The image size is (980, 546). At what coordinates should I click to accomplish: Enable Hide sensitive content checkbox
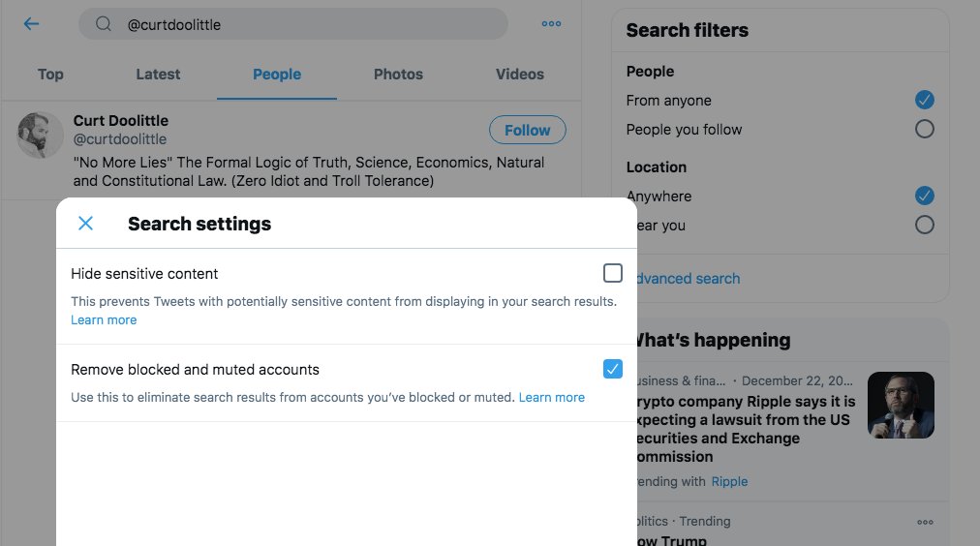pyautogui.click(x=613, y=273)
